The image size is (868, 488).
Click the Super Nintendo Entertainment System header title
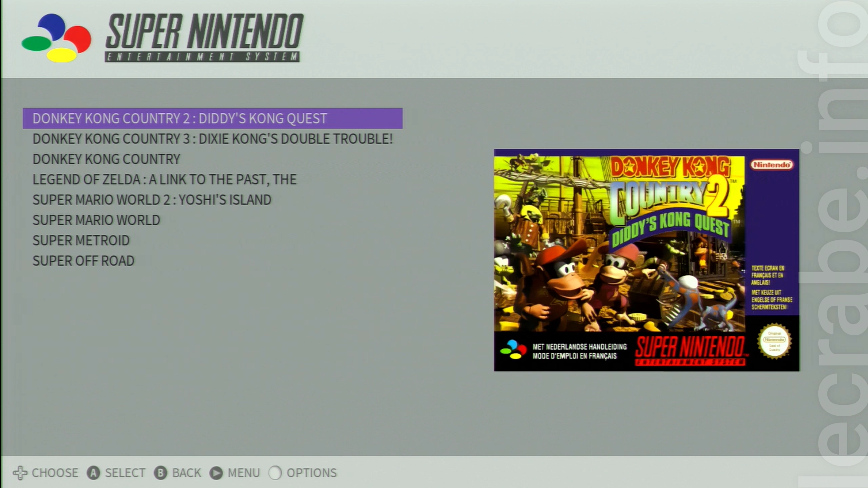pos(204,38)
